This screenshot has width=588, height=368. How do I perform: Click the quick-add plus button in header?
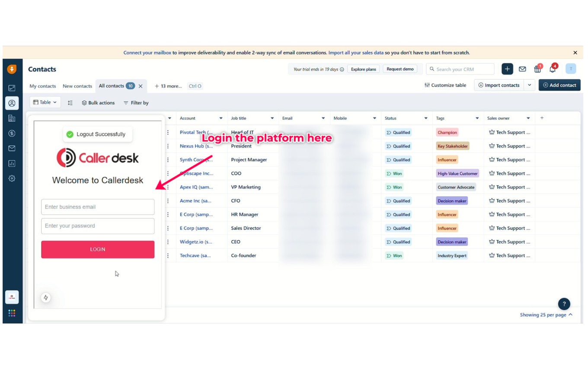point(507,69)
